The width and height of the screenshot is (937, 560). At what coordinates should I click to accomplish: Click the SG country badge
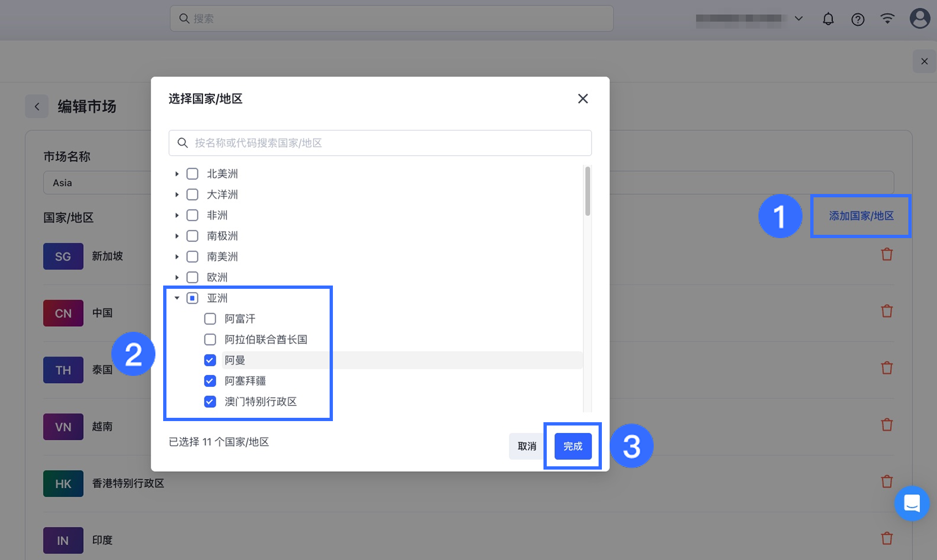63,256
